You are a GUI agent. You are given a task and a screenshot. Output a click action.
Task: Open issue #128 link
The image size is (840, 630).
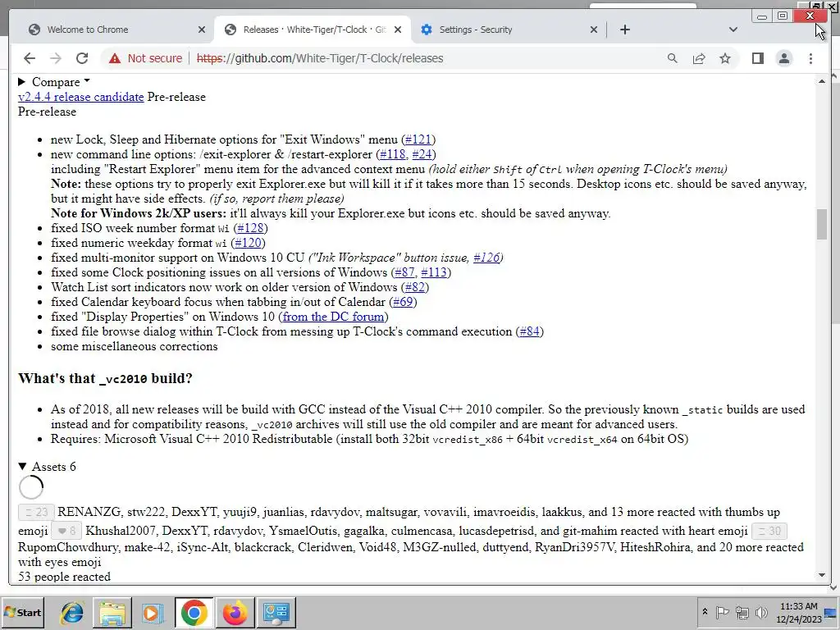pyautogui.click(x=251, y=228)
